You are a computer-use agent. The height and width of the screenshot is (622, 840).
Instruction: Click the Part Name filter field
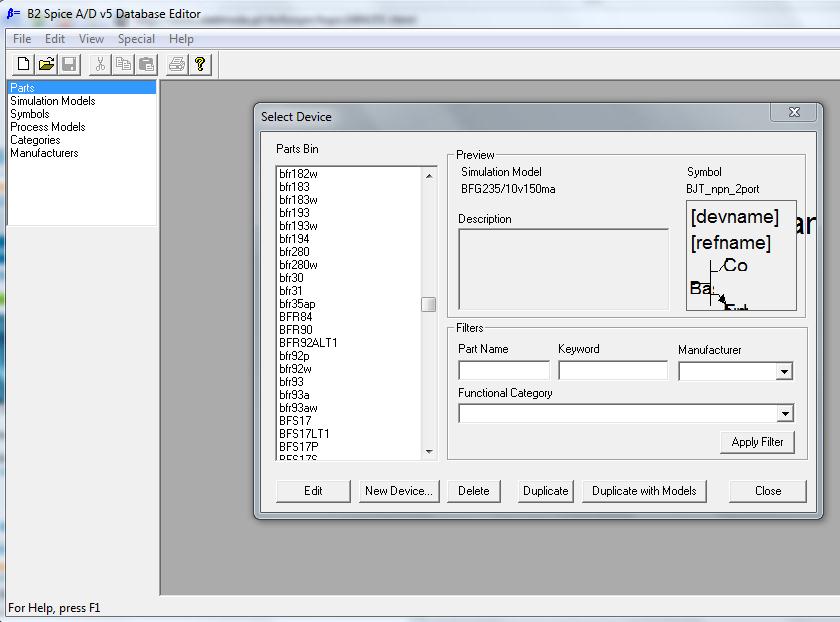pyautogui.click(x=504, y=370)
